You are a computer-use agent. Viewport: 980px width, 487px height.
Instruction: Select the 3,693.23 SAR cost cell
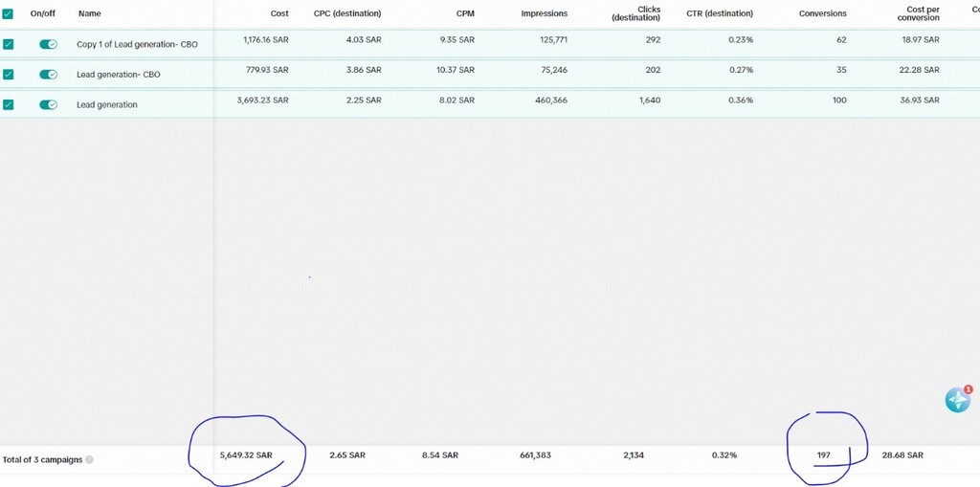pyautogui.click(x=262, y=100)
